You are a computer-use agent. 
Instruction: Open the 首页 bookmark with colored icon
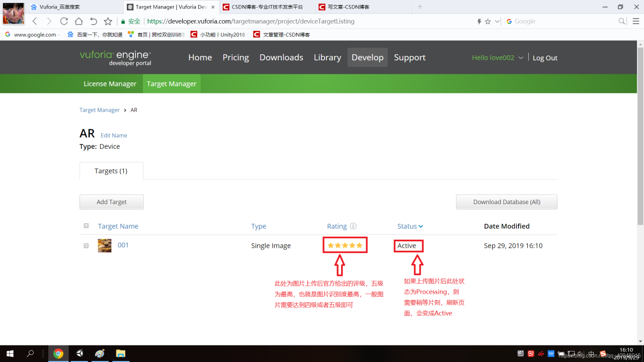[156, 35]
